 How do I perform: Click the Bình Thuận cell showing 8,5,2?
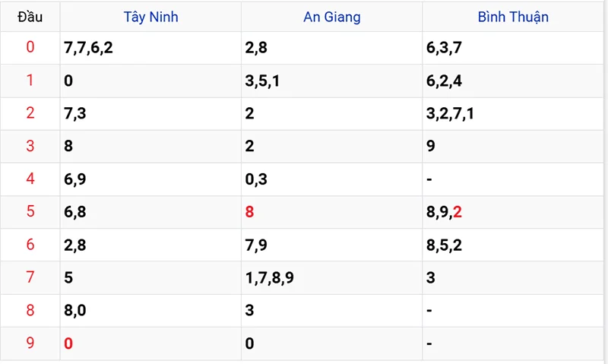click(x=512, y=245)
